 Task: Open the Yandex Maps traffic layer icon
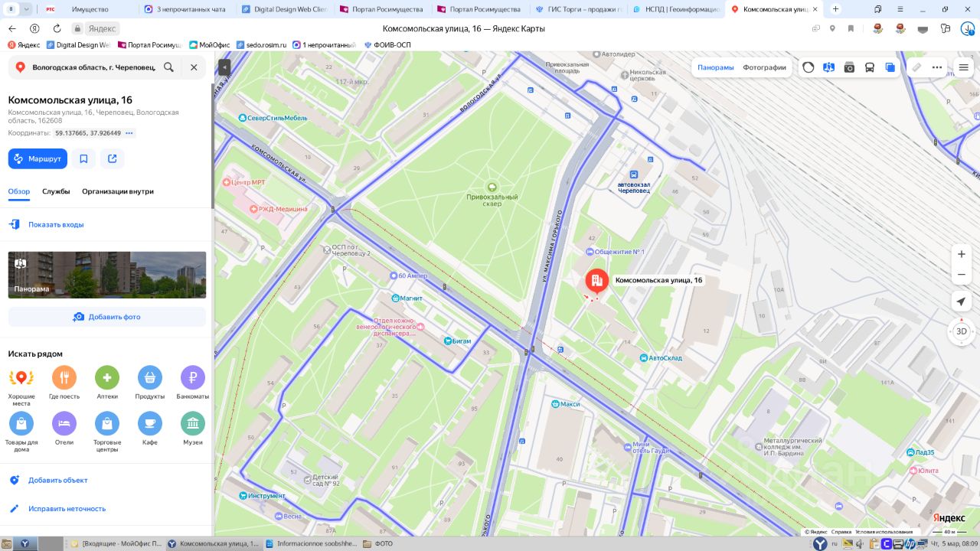tap(808, 67)
